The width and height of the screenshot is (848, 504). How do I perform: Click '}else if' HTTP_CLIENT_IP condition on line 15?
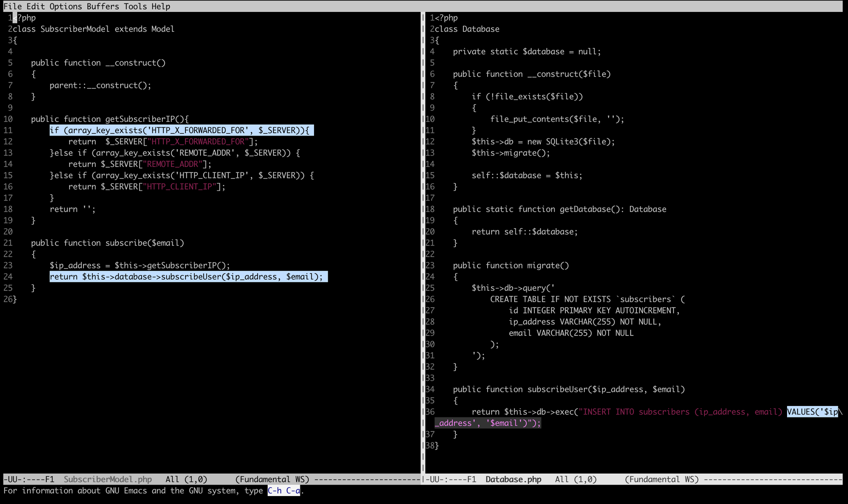[x=182, y=176]
